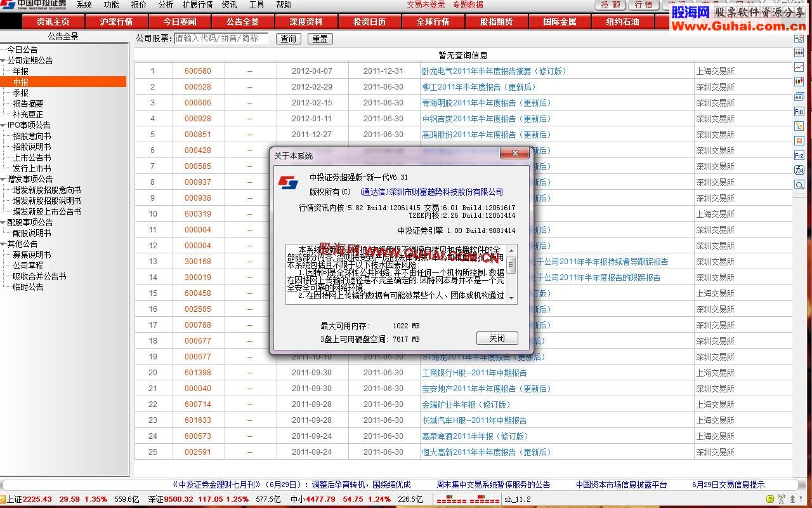Screen dimensions: 812x508
Task: Open the 系统 menu
Action: (84, 4)
